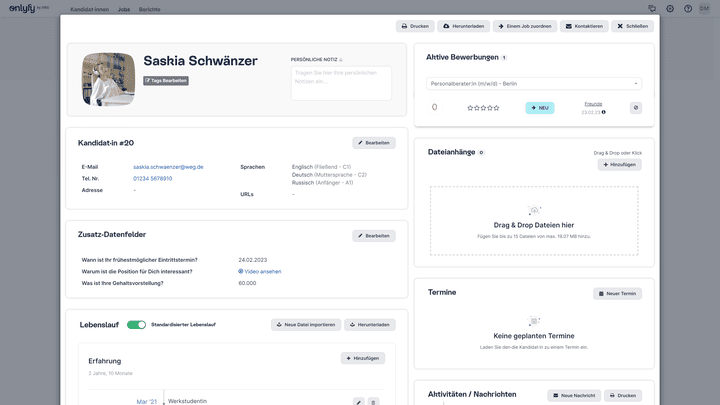Image resolution: width=720 pixels, height=405 pixels.
Task: Click Hinzufügen in the Erfahrung section
Action: (363, 358)
